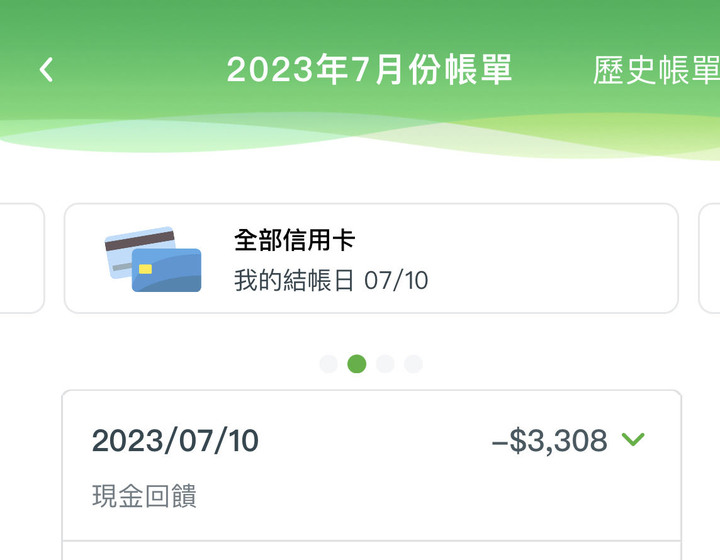Tap the yellow chip on card icon
The height and width of the screenshot is (560, 720).
pos(146,269)
